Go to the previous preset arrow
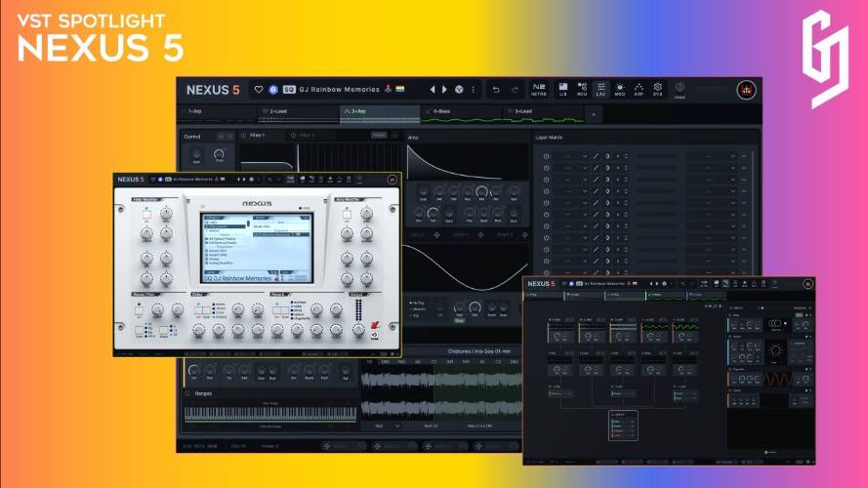Image resolution: width=868 pixels, height=488 pixels. [x=433, y=89]
